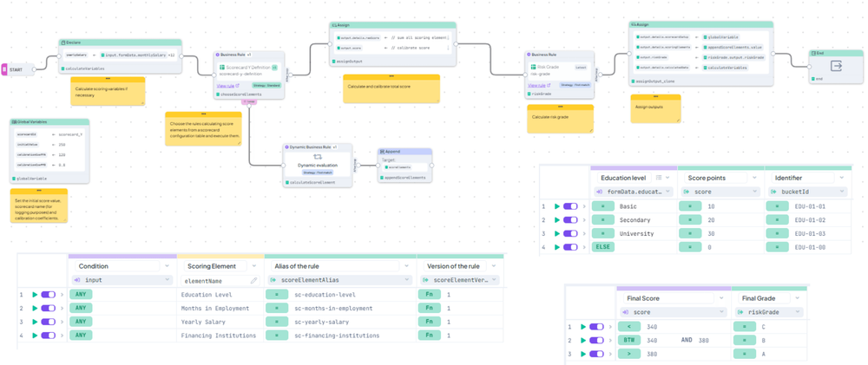Disable the Financing Institutions row toggle
Image resolution: width=868 pixels, height=365 pixels.
pos(48,336)
